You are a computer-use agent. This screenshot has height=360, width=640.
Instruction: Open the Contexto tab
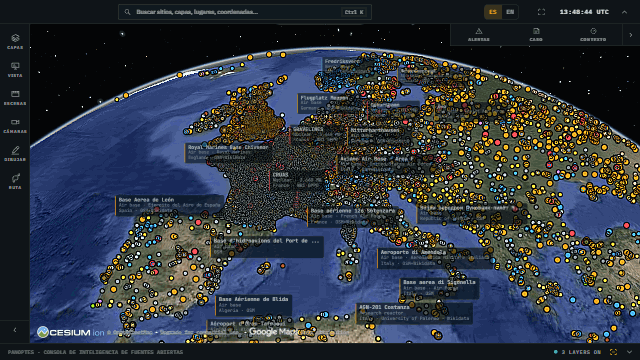click(593, 35)
